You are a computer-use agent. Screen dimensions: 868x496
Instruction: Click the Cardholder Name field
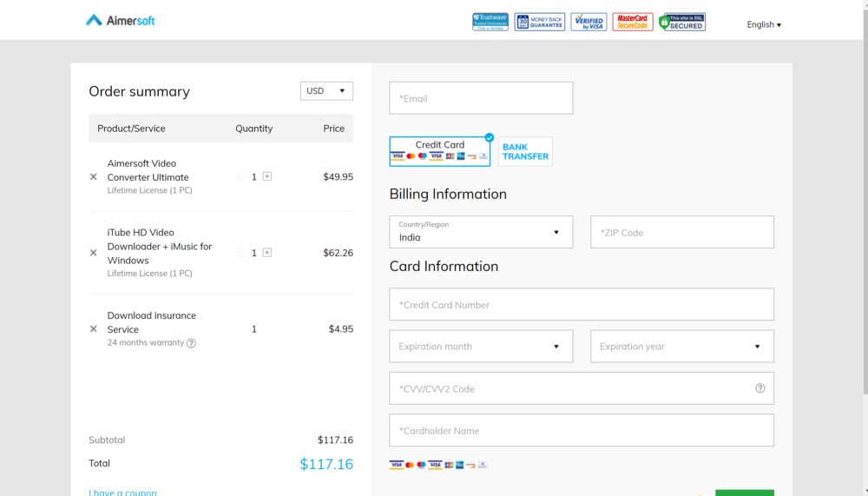(x=582, y=430)
